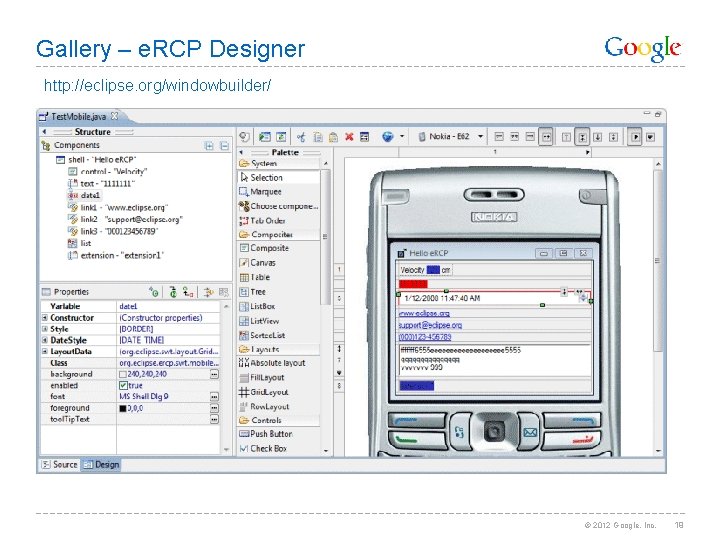This screenshot has width=720, height=540.
Task: Click the paste clipboard toolbar icon
Action: pos(333,137)
